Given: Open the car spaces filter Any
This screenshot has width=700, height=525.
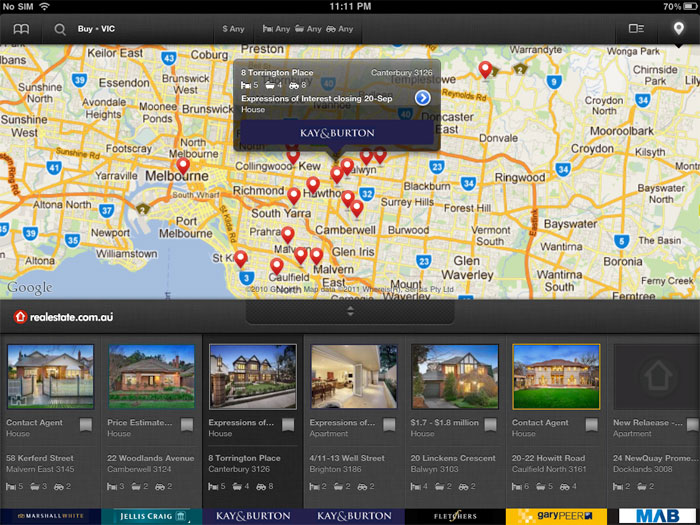Looking at the screenshot, I should [340, 29].
